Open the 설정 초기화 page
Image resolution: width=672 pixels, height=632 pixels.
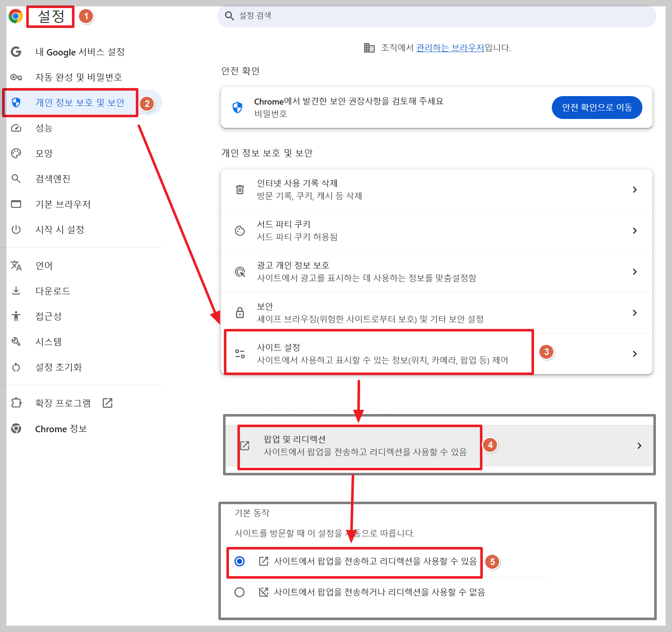[x=58, y=367]
